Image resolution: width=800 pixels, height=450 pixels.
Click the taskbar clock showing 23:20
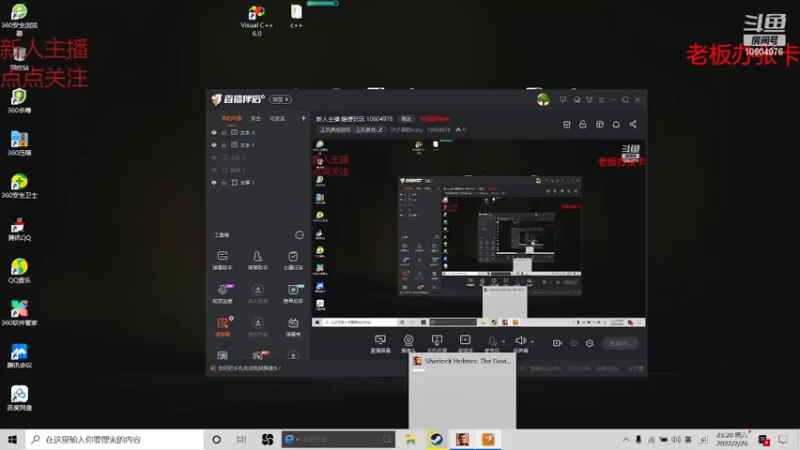[x=733, y=439]
